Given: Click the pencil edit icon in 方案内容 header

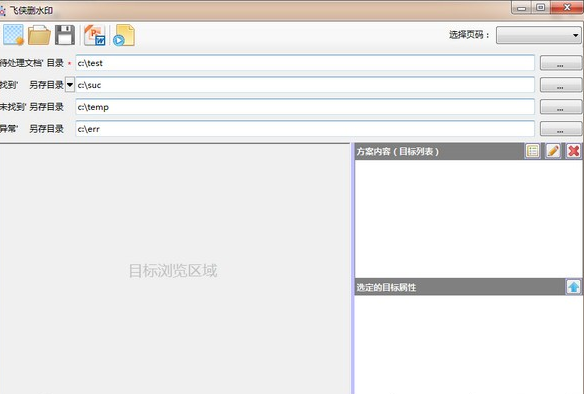Looking at the screenshot, I should [553, 151].
